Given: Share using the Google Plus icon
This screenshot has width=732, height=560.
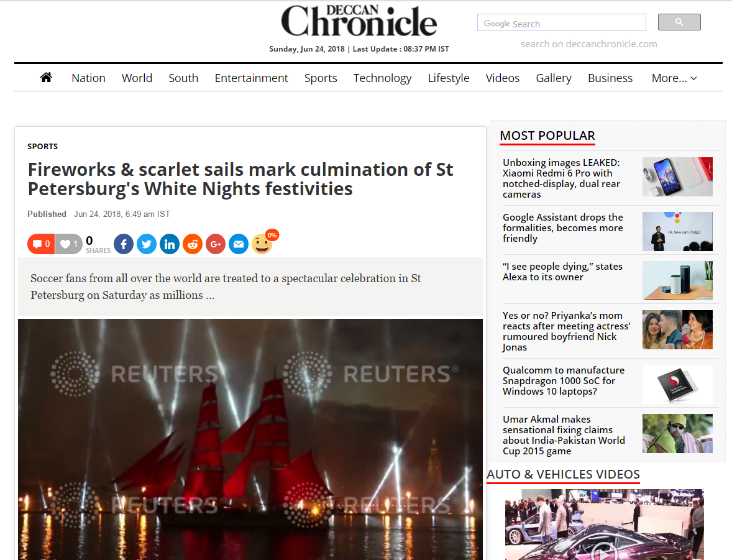Looking at the screenshot, I should (215, 244).
